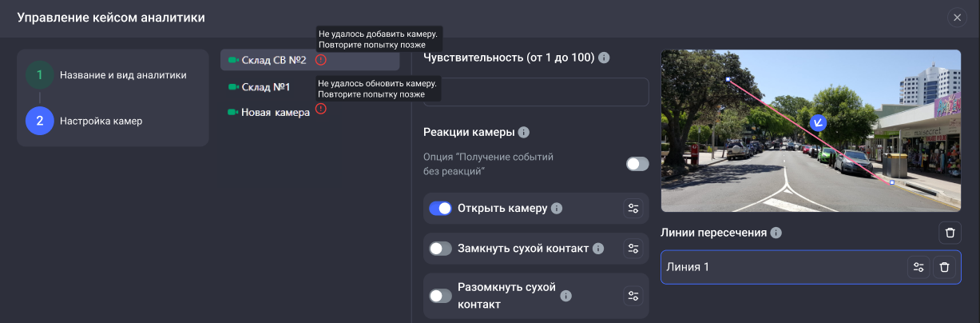The image size is (980, 323).
Task: Click info icon beside Чувствительность label
Action: (604, 58)
